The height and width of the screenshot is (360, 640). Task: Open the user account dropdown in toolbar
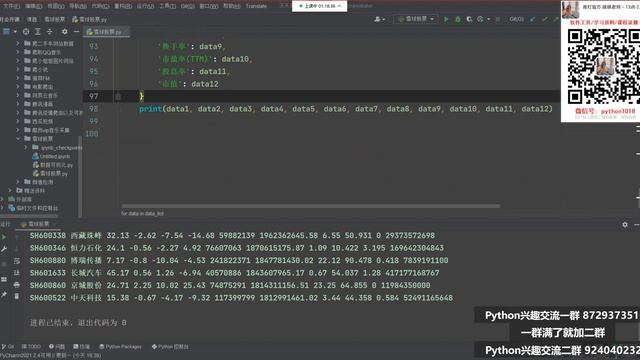(x=380, y=19)
